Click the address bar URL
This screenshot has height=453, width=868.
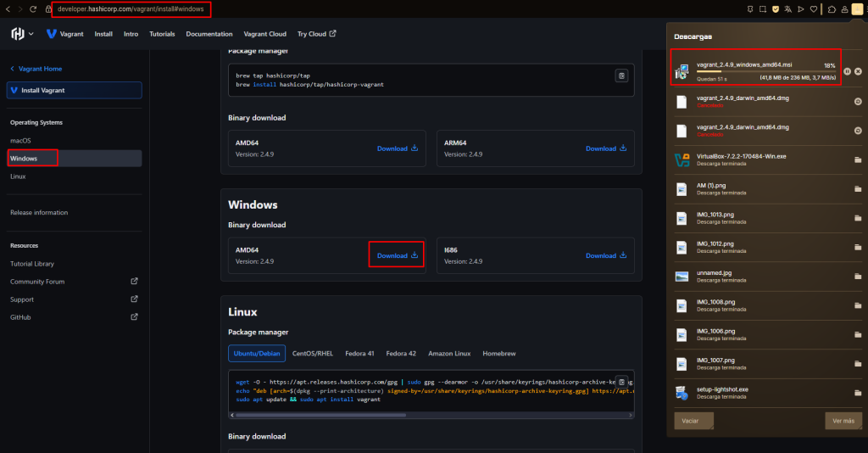pos(131,8)
